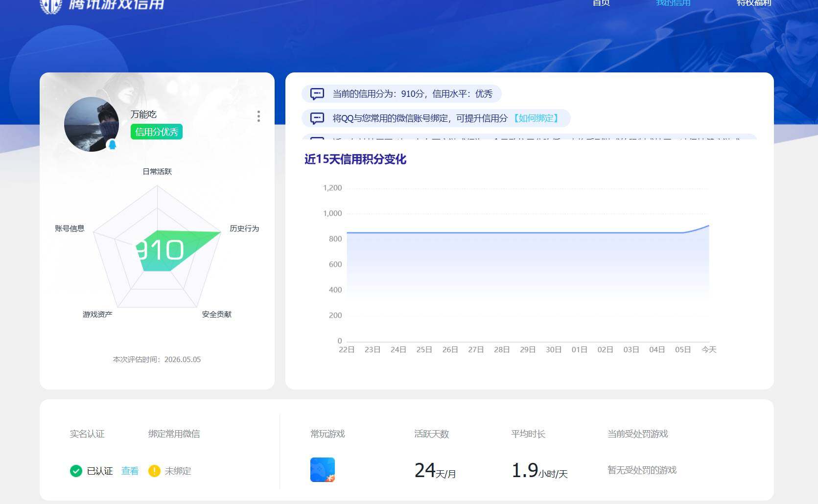Image resolution: width=818 pixels, height=504 pixels.
Task: Click the 01日 label on the chart axis
Action: pos(579,349)
